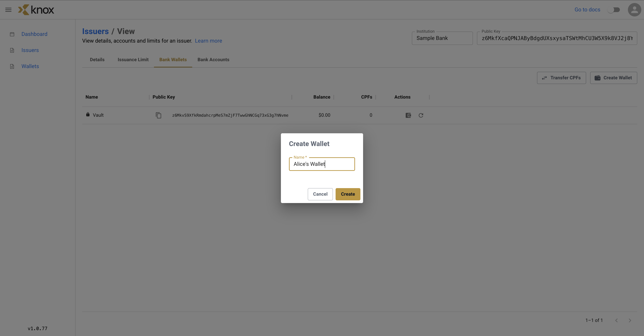The height and width of the screenshot is (336, 644).
Task: Cancel the Create Wallet dialog
Action: (x=320, y=194)
